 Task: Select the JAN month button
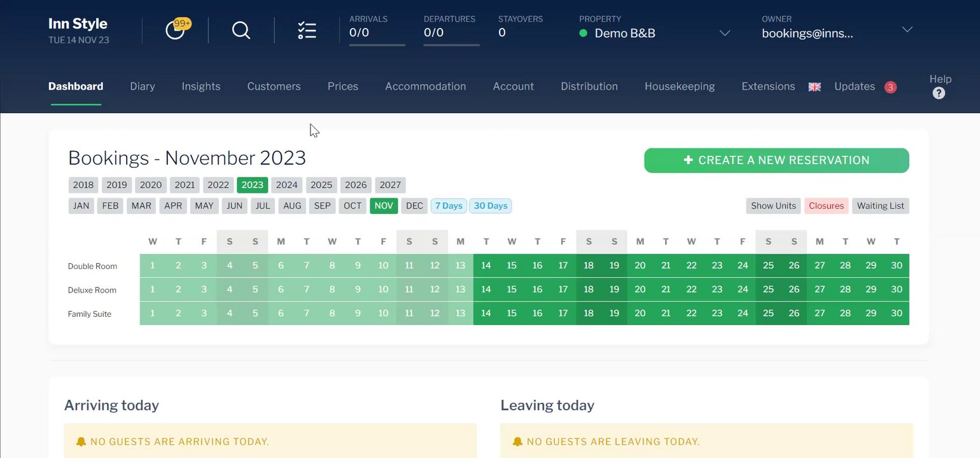click(81, 206)
